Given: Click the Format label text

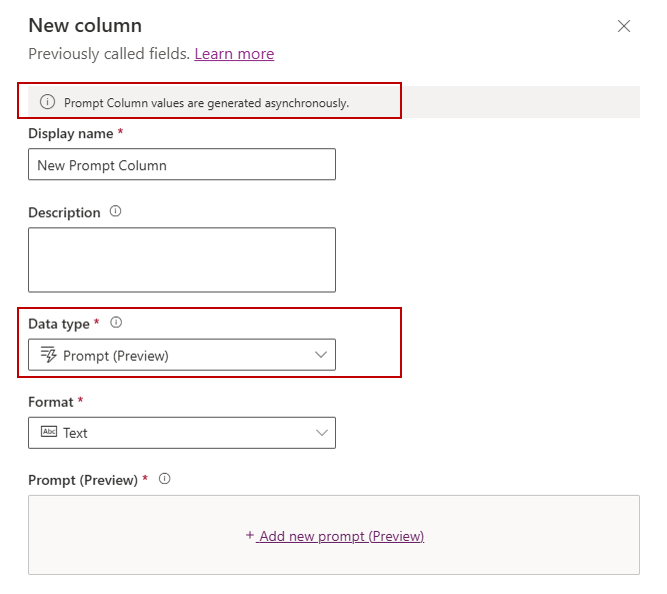Looking at the screenshot, I should tap(50, 402).
